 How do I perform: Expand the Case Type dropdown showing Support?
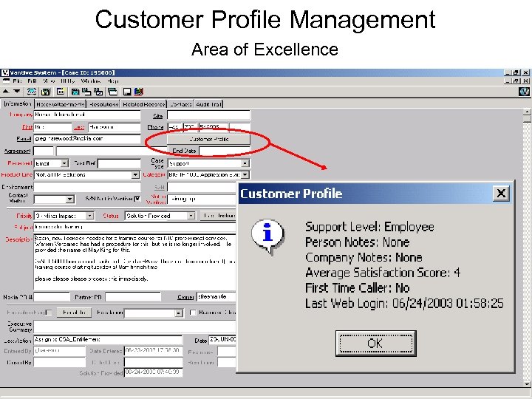[245, 163]
